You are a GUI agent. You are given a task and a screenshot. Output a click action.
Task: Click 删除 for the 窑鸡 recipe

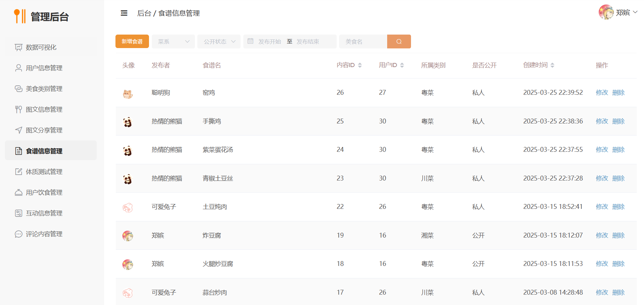click(x=618, y=93)
